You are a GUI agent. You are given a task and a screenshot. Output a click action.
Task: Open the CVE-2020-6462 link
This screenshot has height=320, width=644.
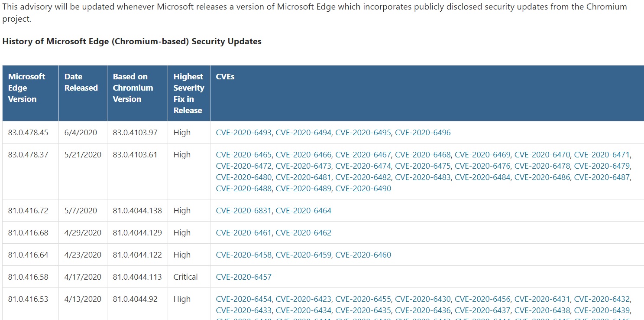click(304, 233)
